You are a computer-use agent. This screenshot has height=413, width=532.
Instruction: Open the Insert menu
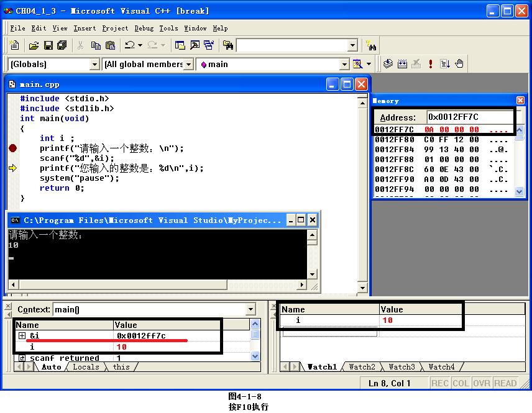pyautogui.click(x=85, y=28)
